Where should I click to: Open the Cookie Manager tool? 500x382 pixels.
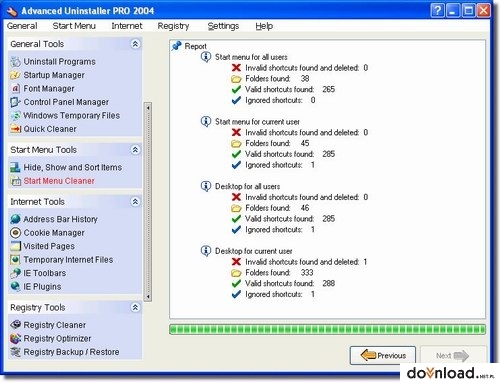click(x=54, y=233)
